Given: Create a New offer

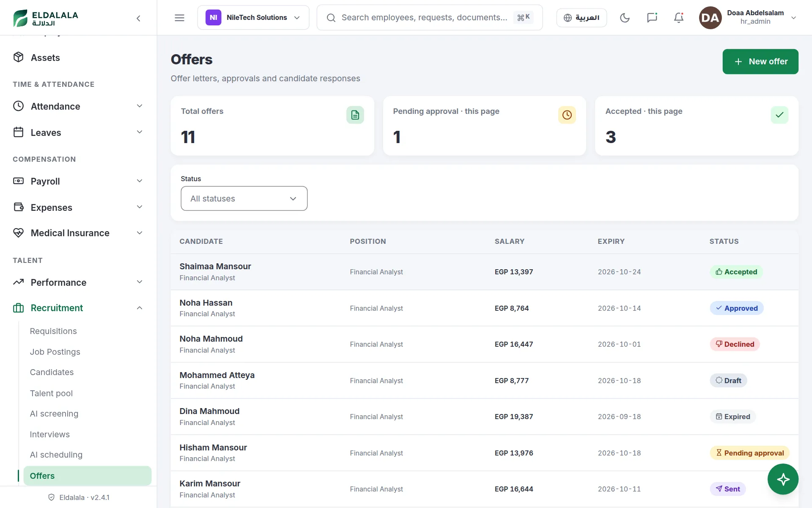Looking at the screenshot, I should 760,61.
